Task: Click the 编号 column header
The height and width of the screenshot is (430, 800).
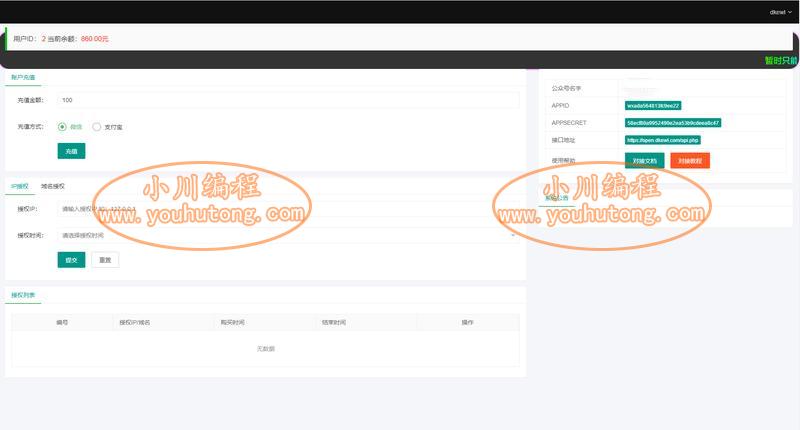Action: [62, 322]
